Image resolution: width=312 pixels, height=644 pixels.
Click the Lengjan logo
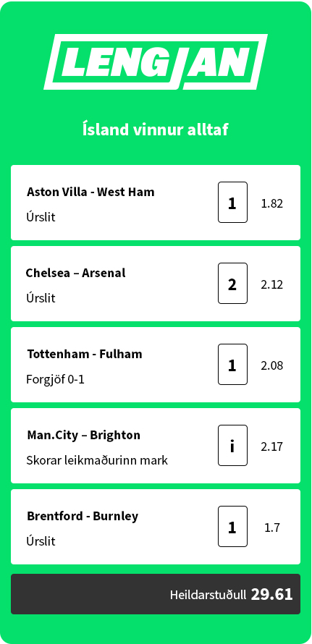click(x=156, y=62)
